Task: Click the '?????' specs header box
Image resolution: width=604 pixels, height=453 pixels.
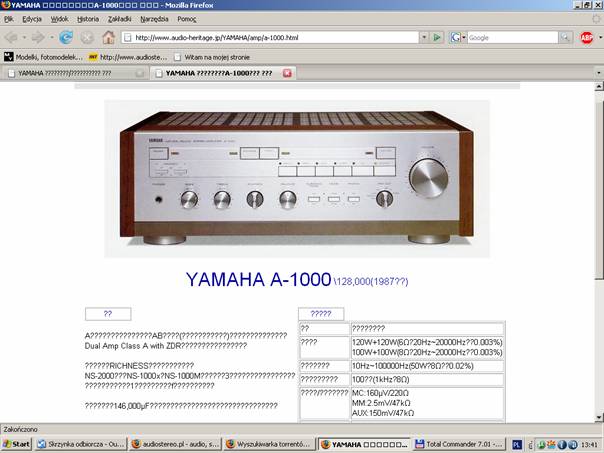Action: (x=321, y=314)
